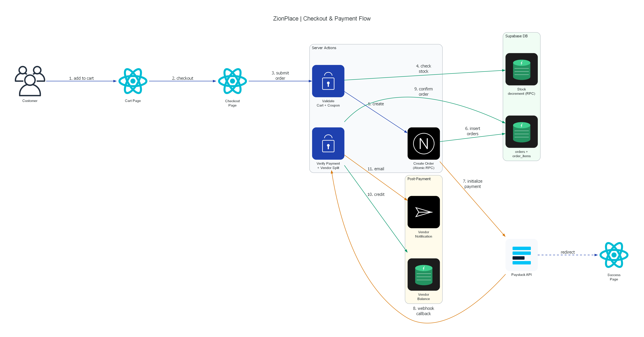The width and height of the screenshot is (644, 337).
Task: Click the Verify Payment + Vendor Split lock icon
Action: 328,143
